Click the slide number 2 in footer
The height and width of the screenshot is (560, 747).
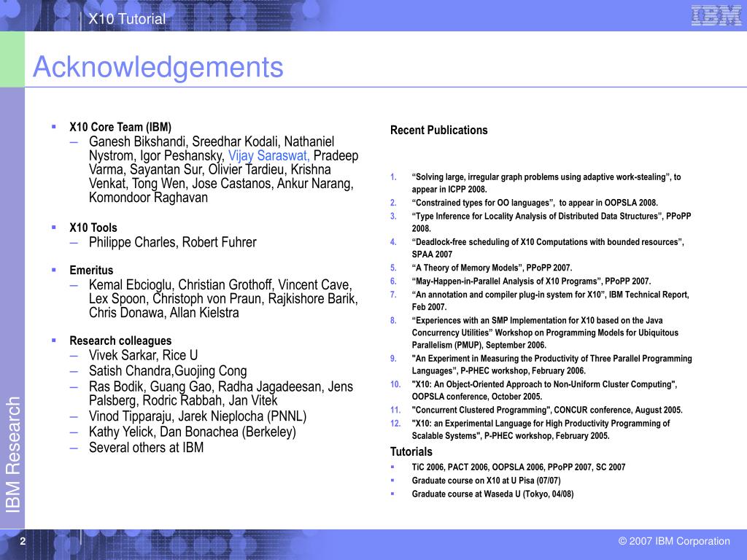tap(23, 541)
